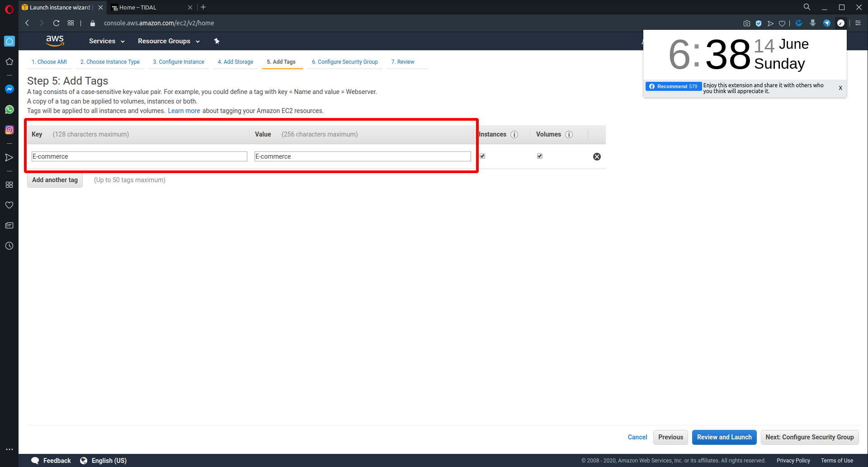Go to step 7 Review
Viewport: 868px width, 467px height.
403,62
